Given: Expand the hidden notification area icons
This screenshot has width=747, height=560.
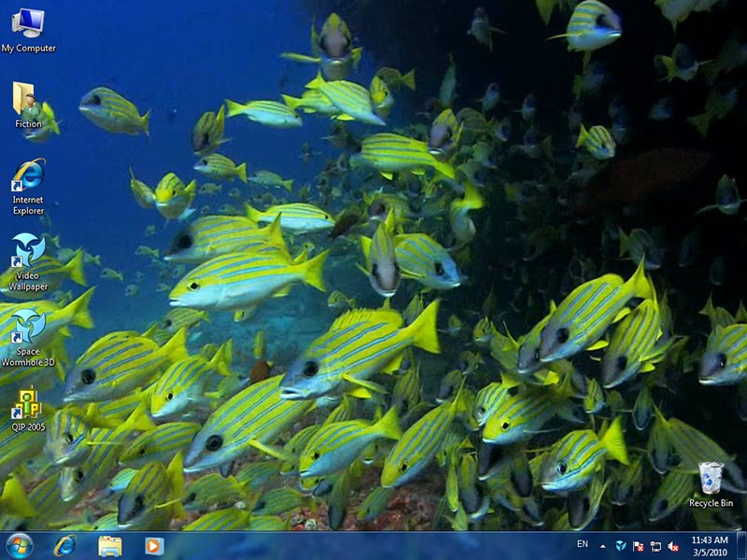Looking at the screenshot, I should point(603,545).
